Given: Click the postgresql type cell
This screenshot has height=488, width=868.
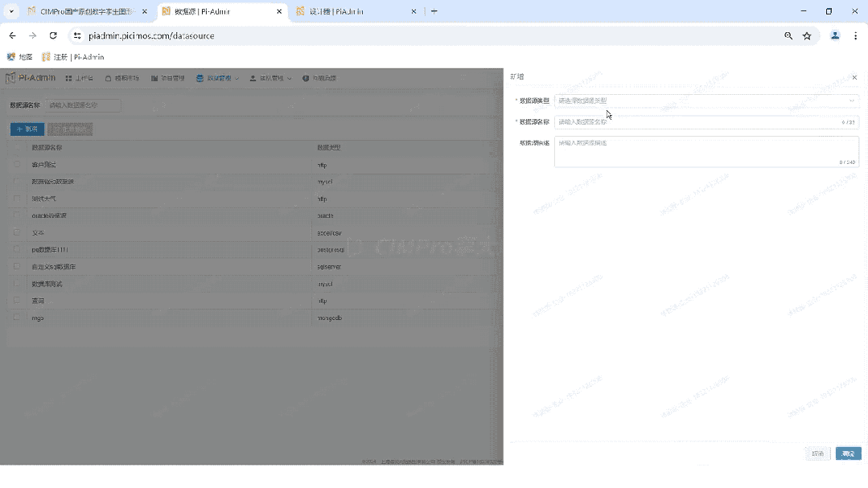Looking at the screenshot, I should coord(331,250).
